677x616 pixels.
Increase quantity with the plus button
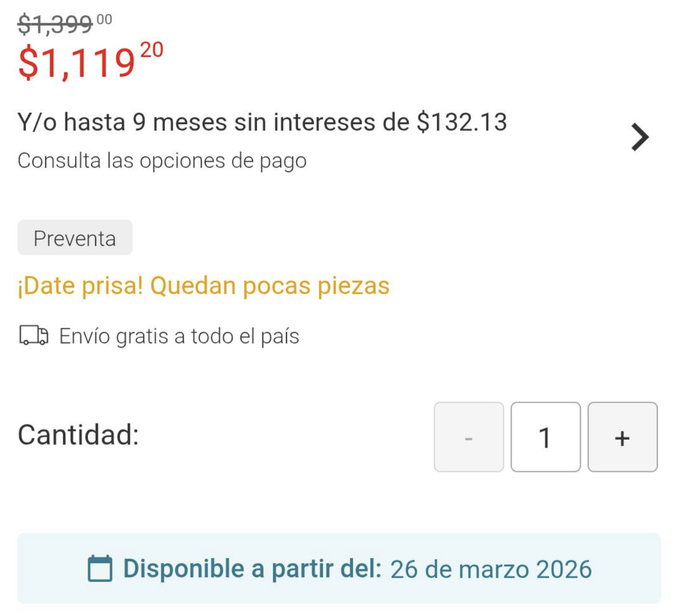point(622,437)
